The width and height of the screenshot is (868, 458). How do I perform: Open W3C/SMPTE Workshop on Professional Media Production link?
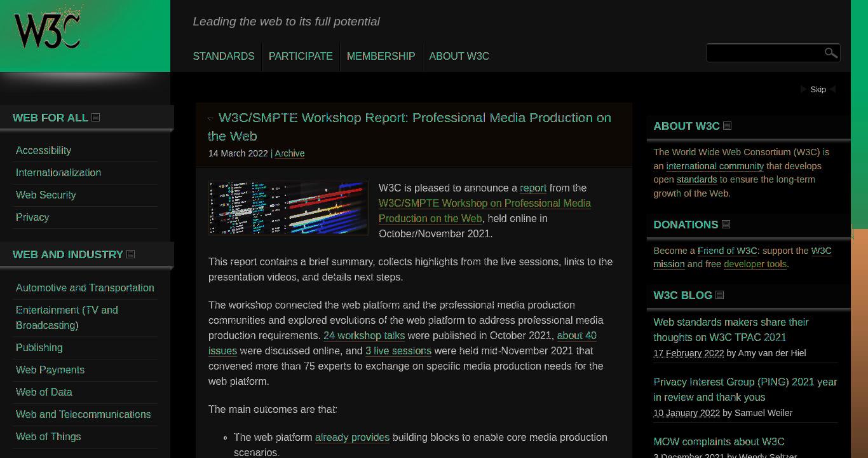coord(485,211)
